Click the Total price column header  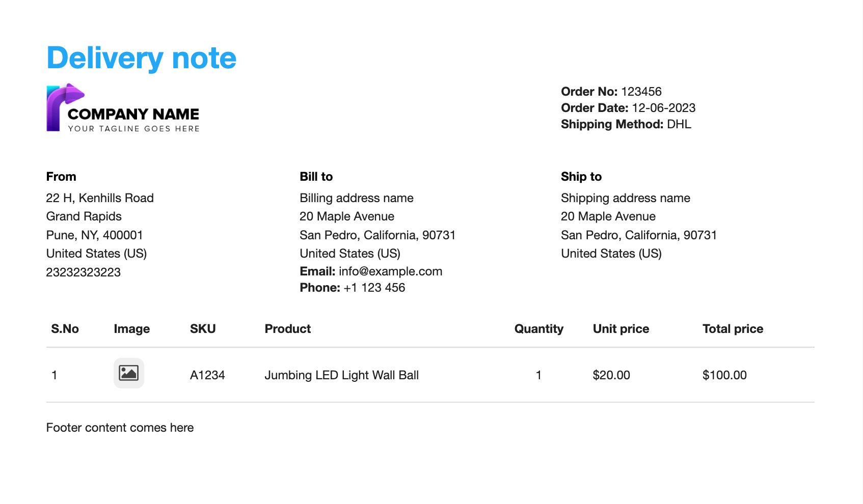[733, 329]
